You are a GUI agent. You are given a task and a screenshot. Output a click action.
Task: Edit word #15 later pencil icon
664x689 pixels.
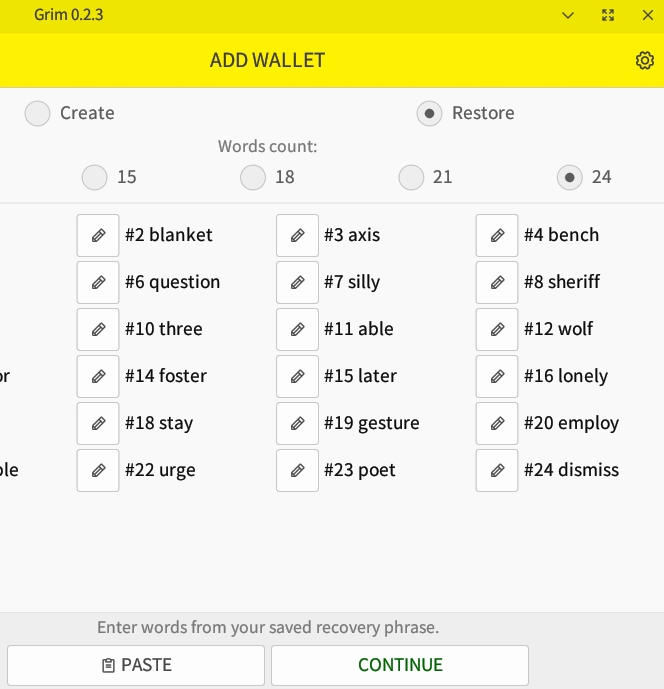coord(297,377)
